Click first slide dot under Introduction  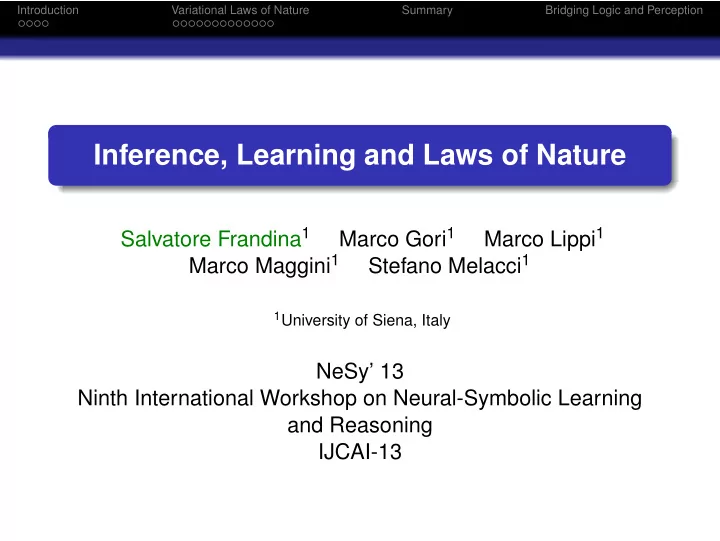coord(21,23)
